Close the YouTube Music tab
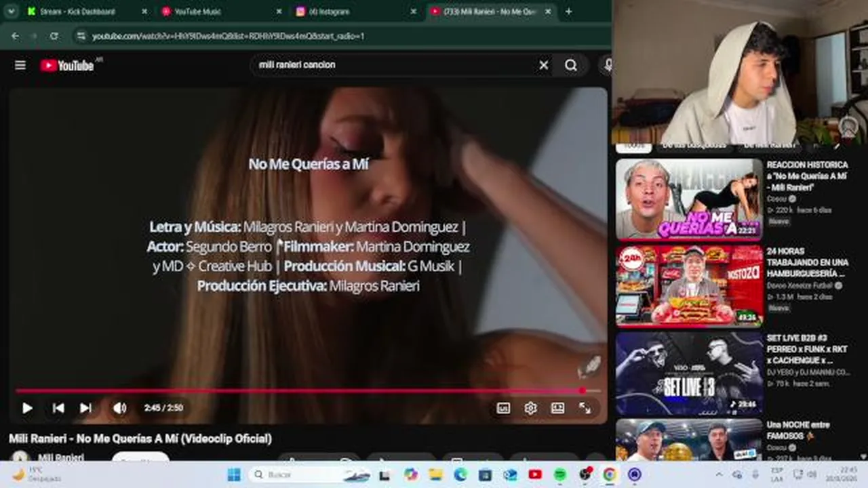 [279, 12]
